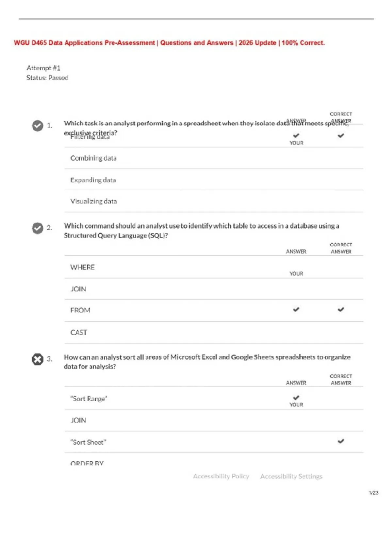Click question 3 incorrect X status icon

pos(38,359)
